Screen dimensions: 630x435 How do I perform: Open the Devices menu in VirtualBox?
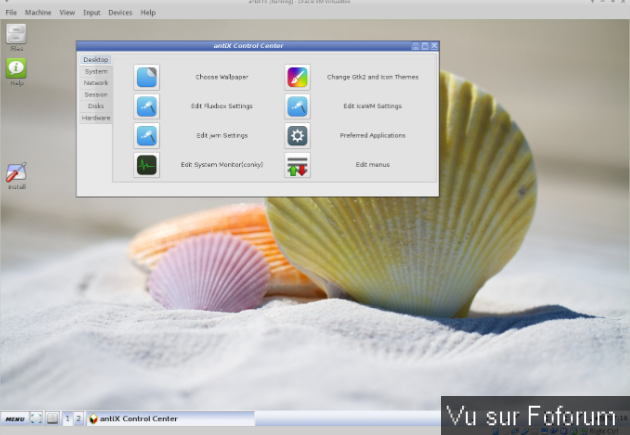click(x=120, y=12)
